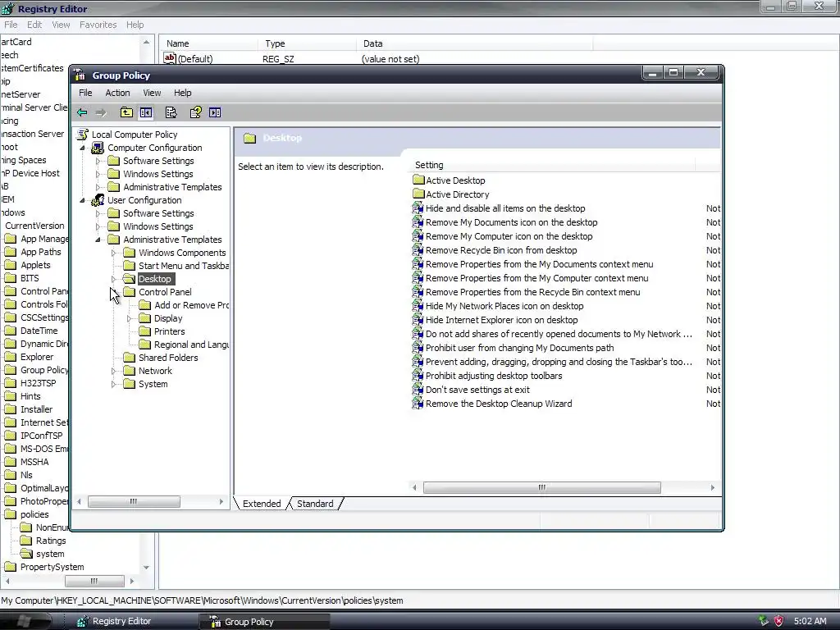The height and width of the screenshot is (630, 840).
Task: Select icon of Remove My Computer icon policy
Action: [x=418, y=236]
